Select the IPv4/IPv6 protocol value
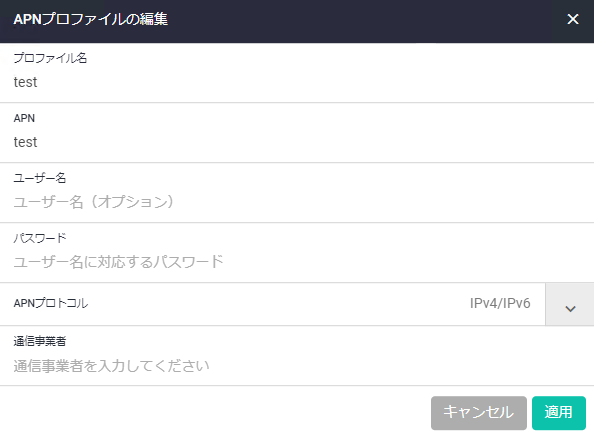 (500, 303)
